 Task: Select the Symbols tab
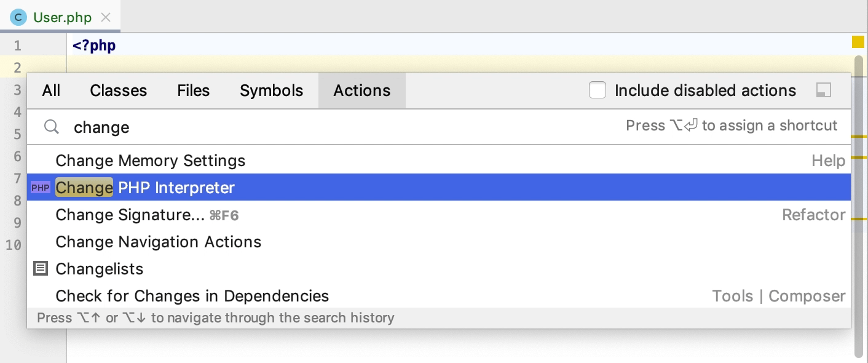tap(271, 90)
